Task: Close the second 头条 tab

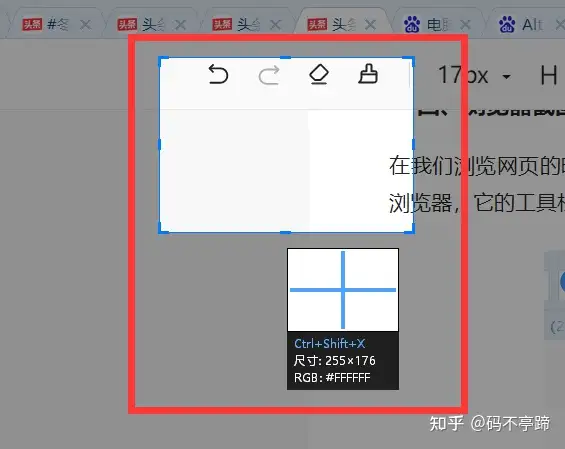Action: pos(180,25)
